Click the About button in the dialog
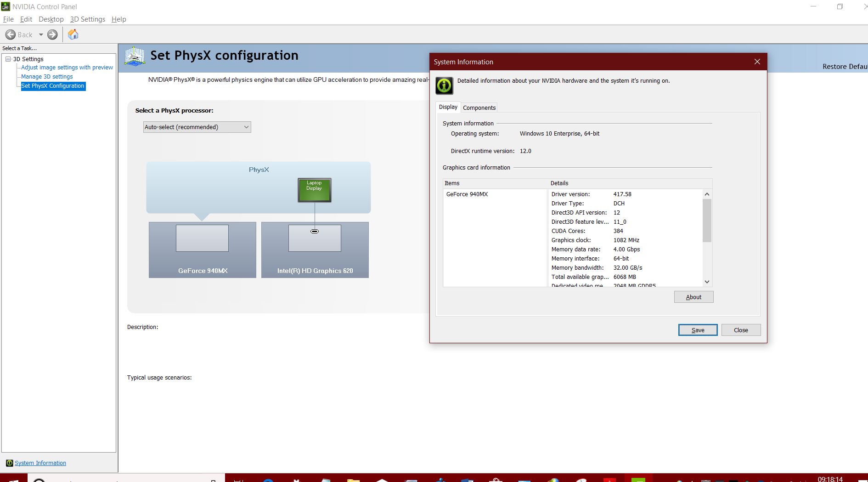 coord(693,297)
